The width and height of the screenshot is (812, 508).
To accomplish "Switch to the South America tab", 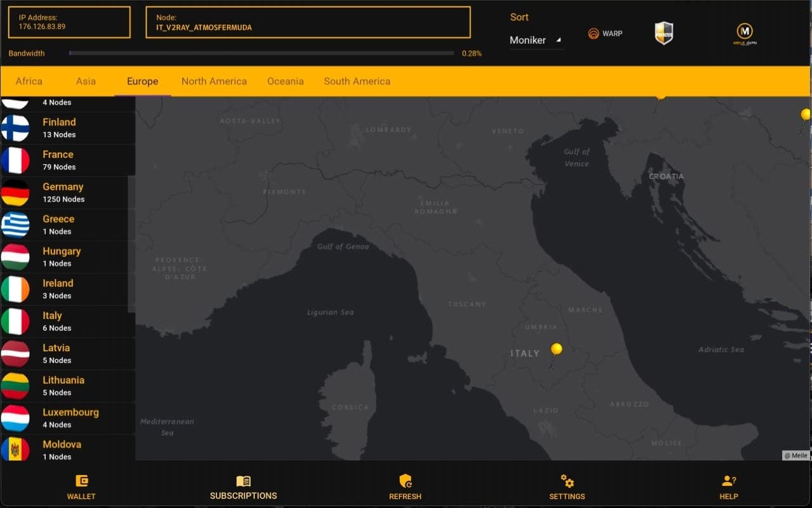I will tap(357, 81).
